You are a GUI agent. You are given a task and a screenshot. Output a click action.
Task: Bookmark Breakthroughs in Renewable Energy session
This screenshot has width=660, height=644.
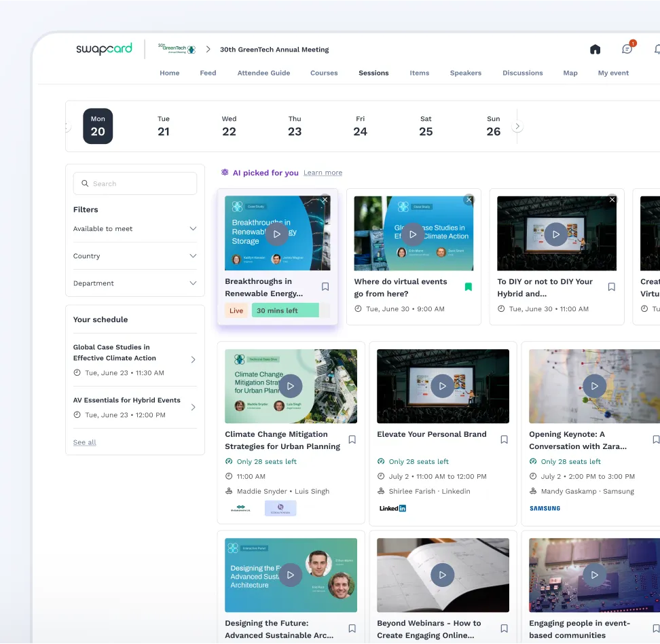pyautogui.click(x=325, y=287)
